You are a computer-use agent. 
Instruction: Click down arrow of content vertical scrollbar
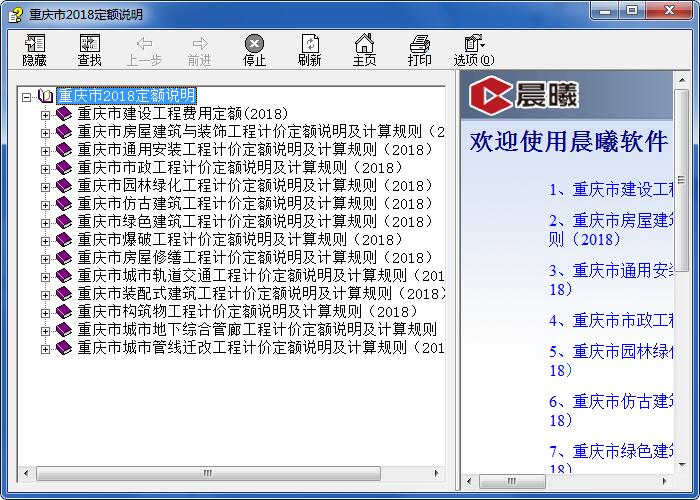(682, 465)
